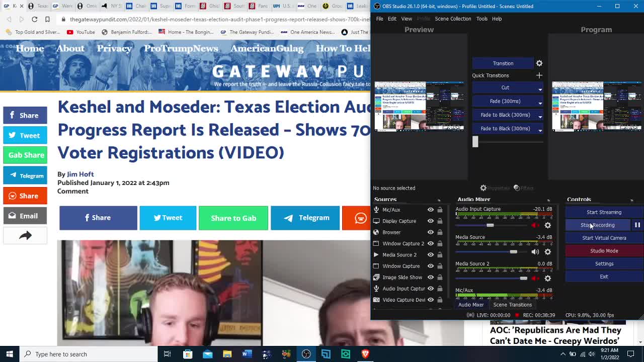Open the Audio Input Capture settings gear
This screenshot has width=644, height=362.
point(548,225)
